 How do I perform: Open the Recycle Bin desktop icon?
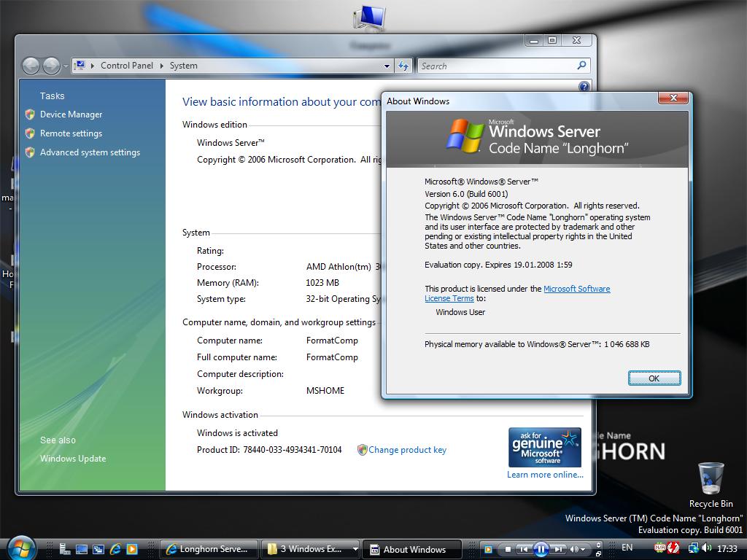tap(711, 483)
